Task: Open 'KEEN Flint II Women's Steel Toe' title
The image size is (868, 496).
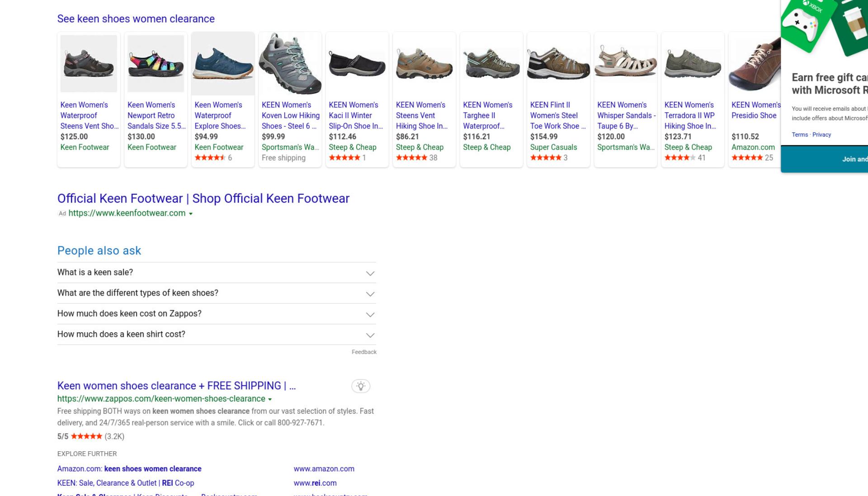Action: 558,116
